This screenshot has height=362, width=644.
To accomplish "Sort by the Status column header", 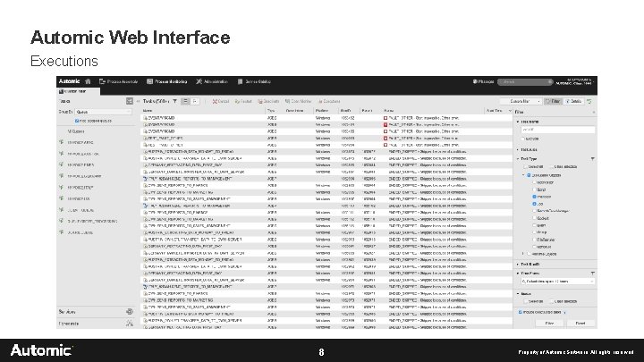I will point(388,111).
